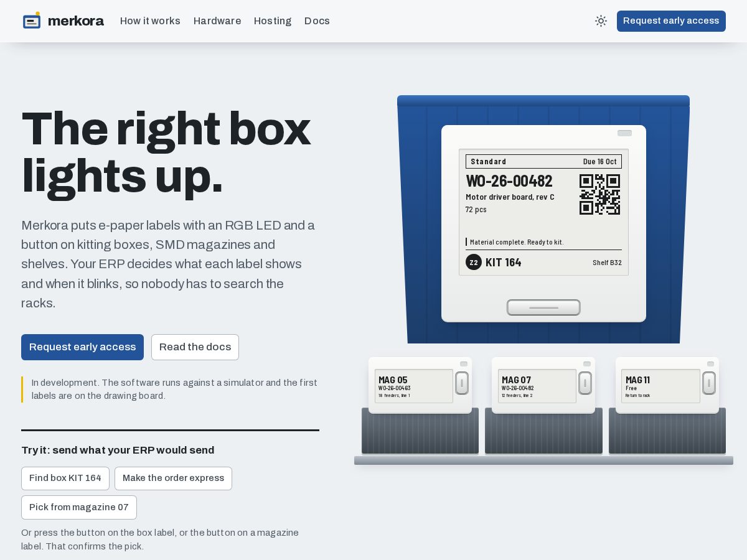This screenshot has height=560, width=747.
Task: Click the WO-26-00463 text on MAG 05
Action: coord(395,388)
